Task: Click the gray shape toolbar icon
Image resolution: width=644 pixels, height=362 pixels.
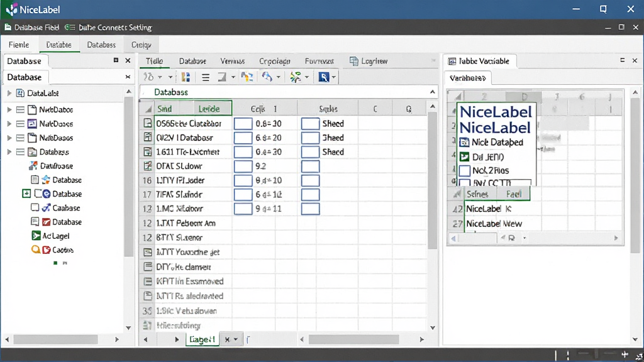Action: [222, 77]
